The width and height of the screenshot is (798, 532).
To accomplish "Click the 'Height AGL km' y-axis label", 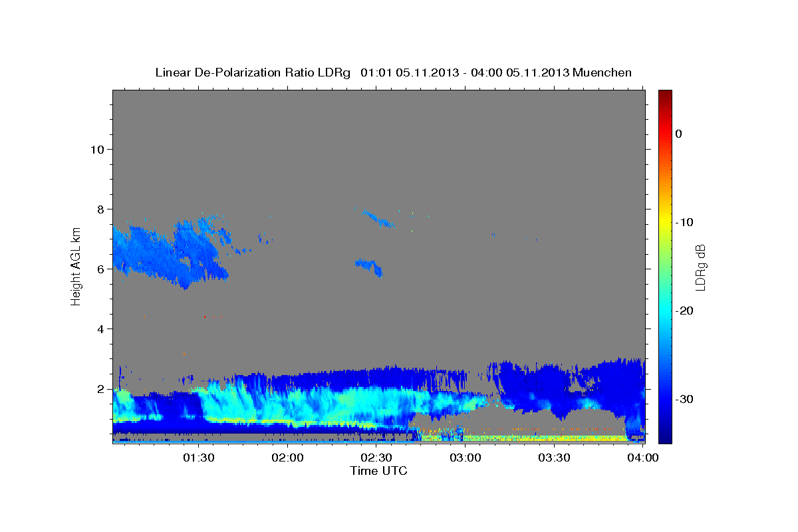I will point(76,267).
